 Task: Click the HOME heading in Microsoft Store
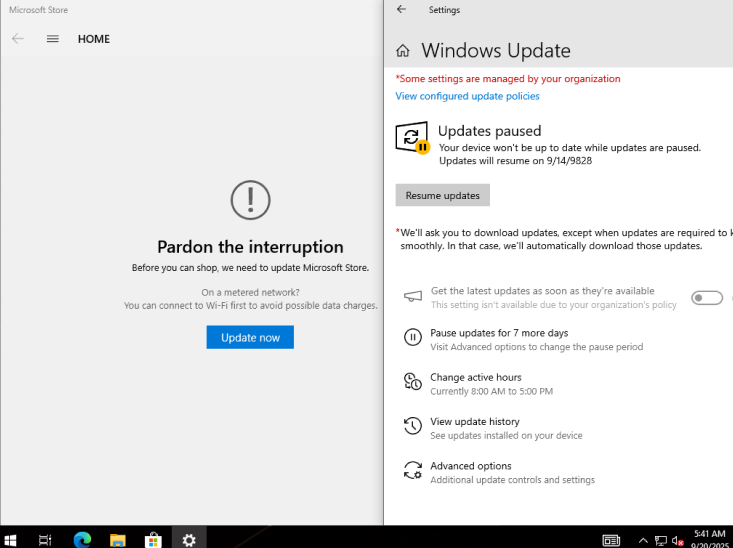94,39
